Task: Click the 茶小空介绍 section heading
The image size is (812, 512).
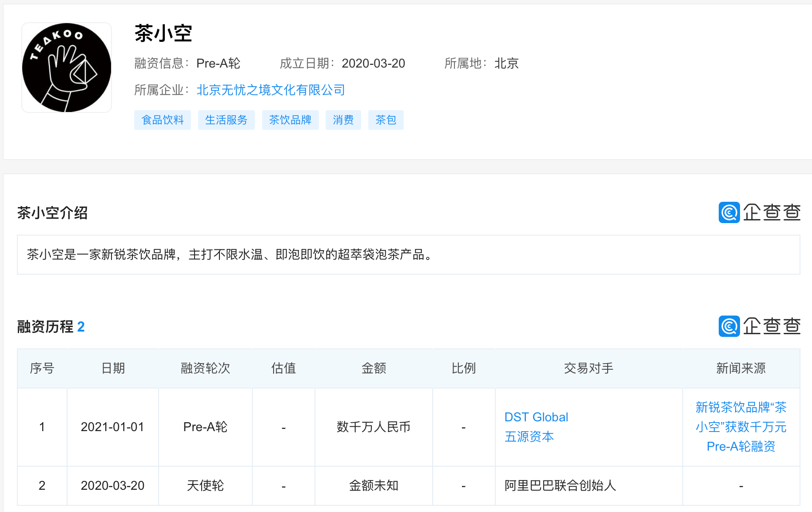Action: coord(52,213)
